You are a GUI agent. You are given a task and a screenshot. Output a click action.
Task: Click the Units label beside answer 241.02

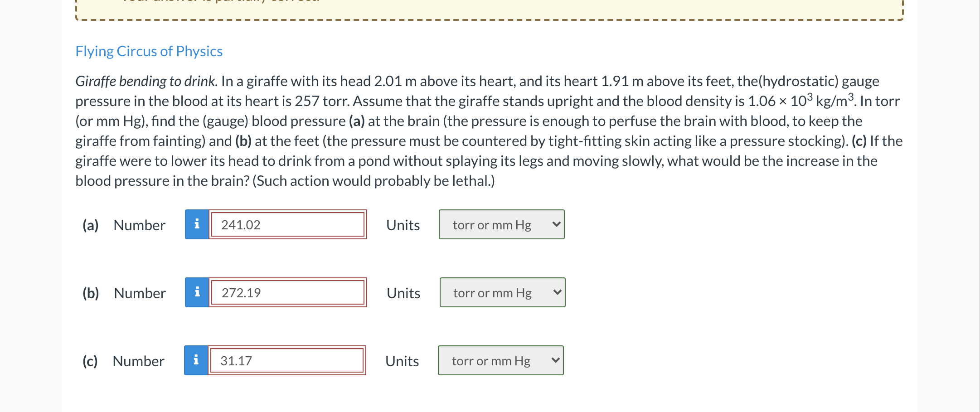[403, 225]
